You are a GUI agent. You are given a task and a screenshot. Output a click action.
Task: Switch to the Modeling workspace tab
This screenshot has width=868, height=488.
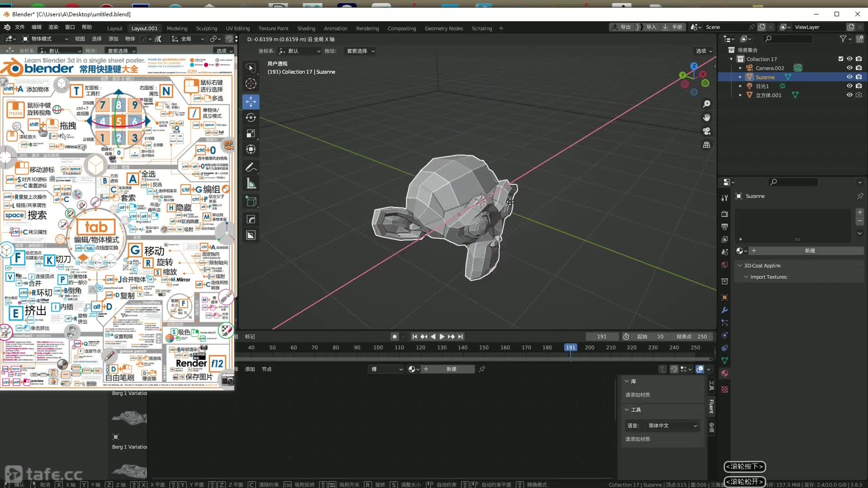tap(177, 28)
